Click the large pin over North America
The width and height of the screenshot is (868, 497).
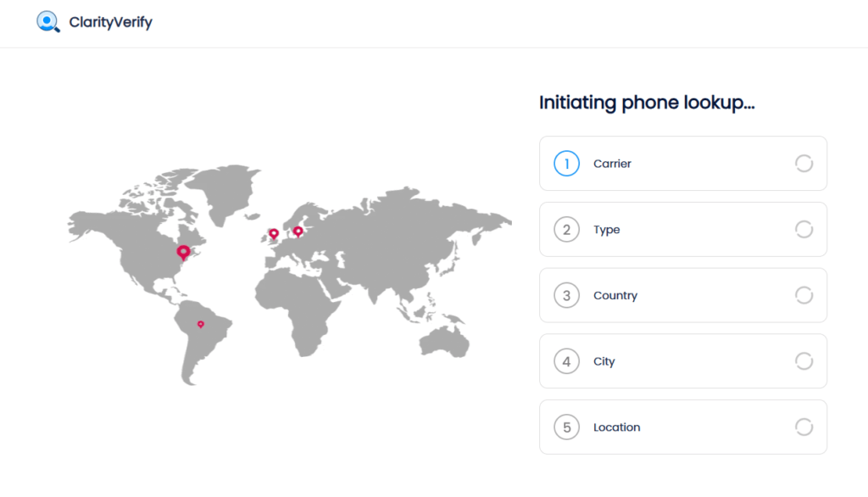pyautogui.click(x=183, y=252)
